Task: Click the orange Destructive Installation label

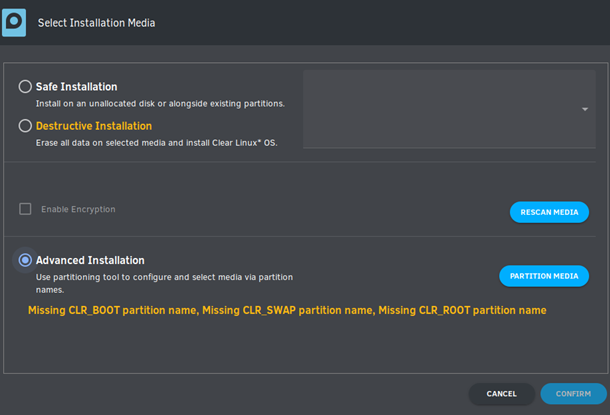Action: click(94, 126)
